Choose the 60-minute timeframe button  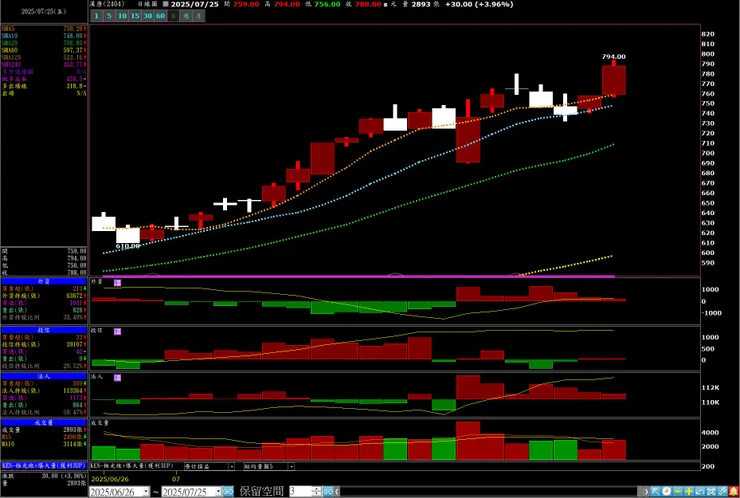pyautogui.click(x=160, y=16)
